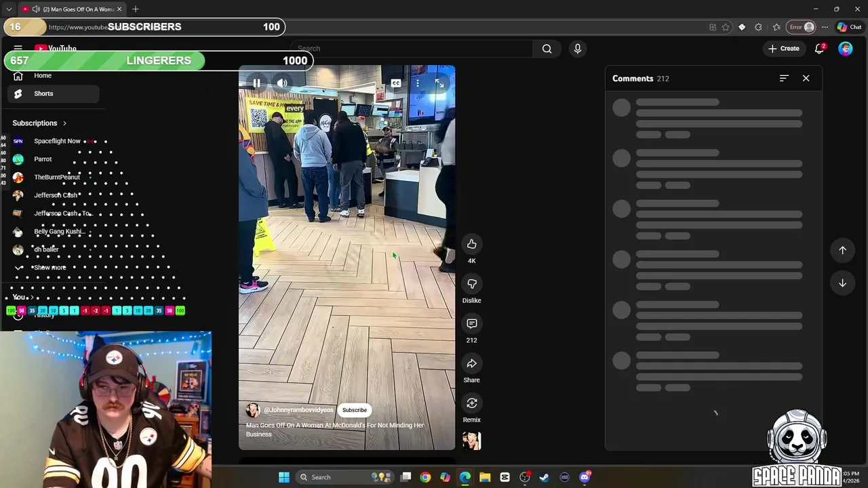This screenshot has width=868, height=488.
Task: Open the comments sort options
Action: point(784,79)
